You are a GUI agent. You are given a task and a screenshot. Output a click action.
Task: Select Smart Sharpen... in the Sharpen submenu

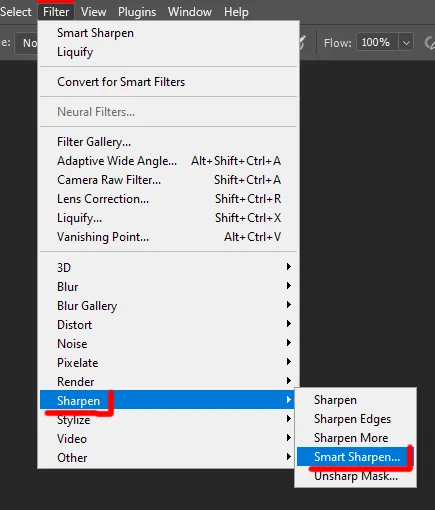point(355,457)
